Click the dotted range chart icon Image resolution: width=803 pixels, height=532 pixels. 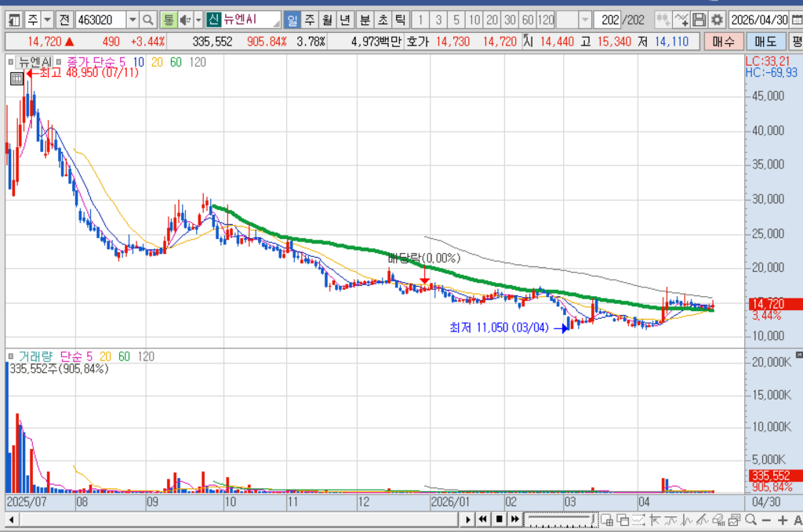(638, 520)
